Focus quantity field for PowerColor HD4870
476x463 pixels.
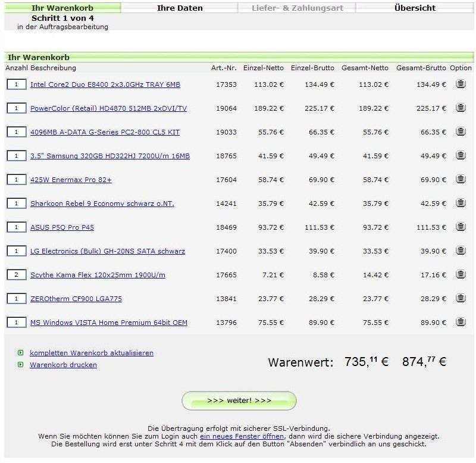click(17, 108)
